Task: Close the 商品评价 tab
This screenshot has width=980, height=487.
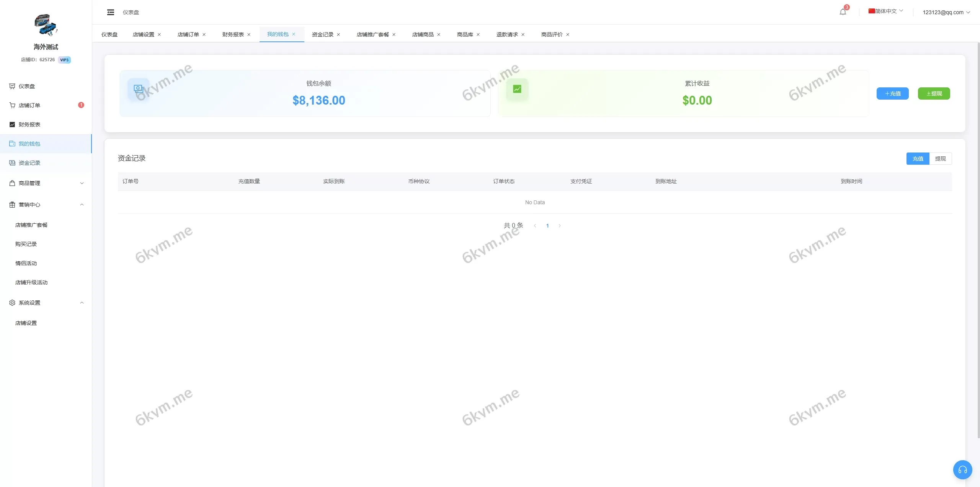Action: click(x=568, y=34)
